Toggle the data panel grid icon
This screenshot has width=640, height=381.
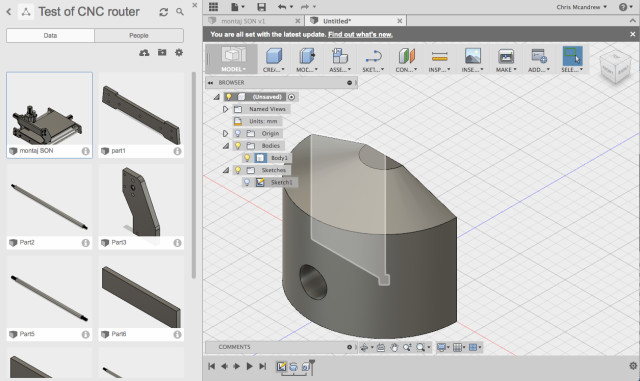[213, 7]
